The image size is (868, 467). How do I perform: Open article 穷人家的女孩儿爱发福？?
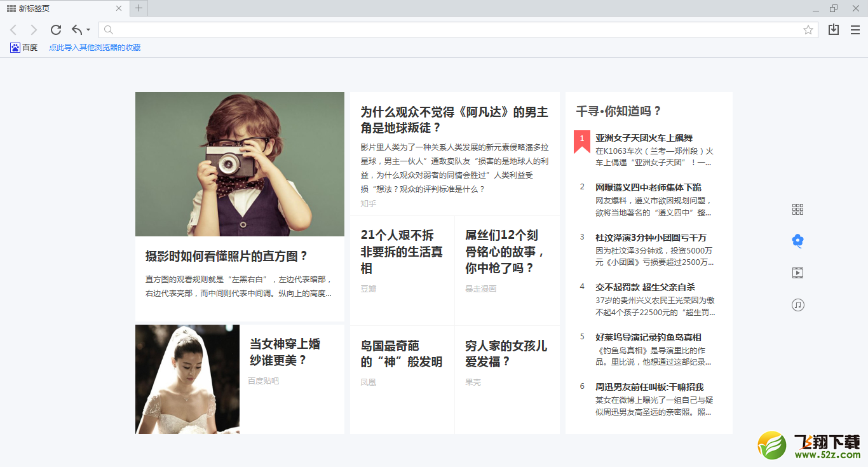click(x=506, y=354)
